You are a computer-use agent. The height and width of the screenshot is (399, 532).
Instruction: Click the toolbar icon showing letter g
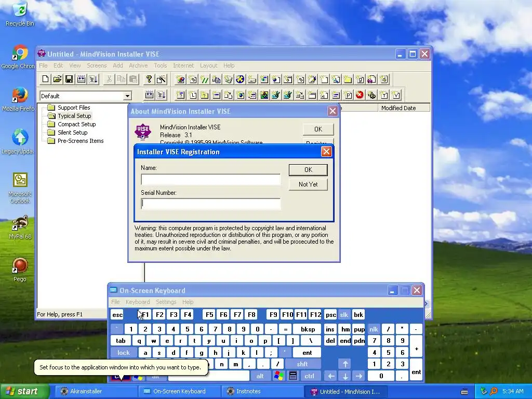click(x=360, y=79)
